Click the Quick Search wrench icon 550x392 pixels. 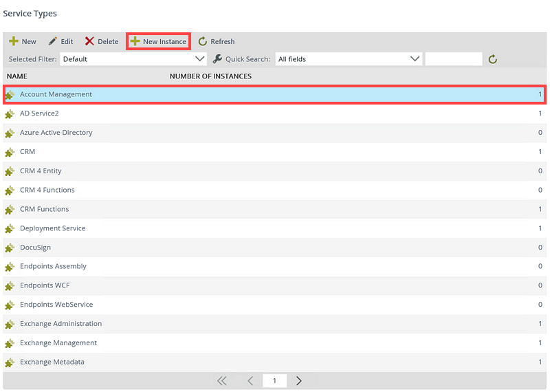(217, 59)
